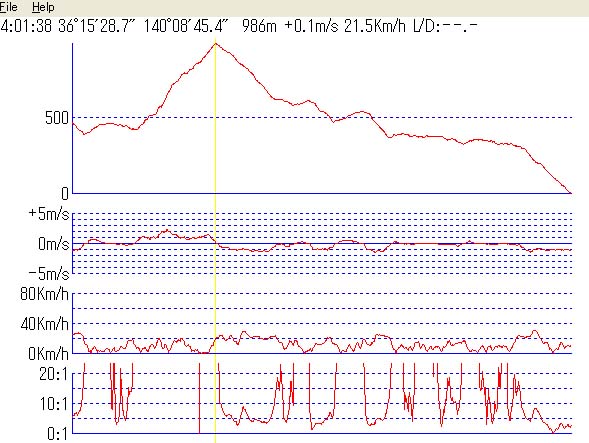Click the 0:1 glide ratio label
Image resolution: width=589 pixels, height=443 pixels.
click(x=57, y=434)
